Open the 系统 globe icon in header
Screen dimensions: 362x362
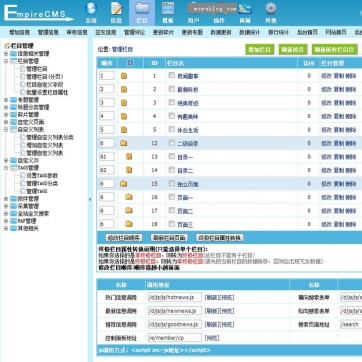[91, 9]
